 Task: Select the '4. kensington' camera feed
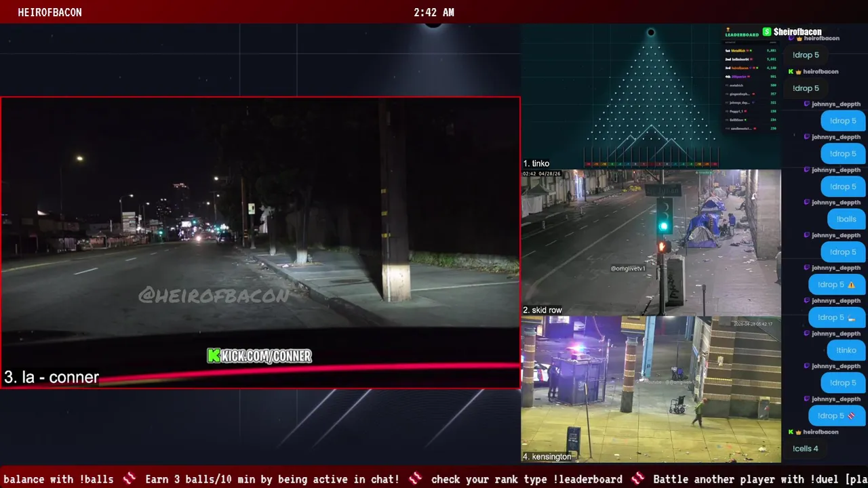tap(651, 389)
